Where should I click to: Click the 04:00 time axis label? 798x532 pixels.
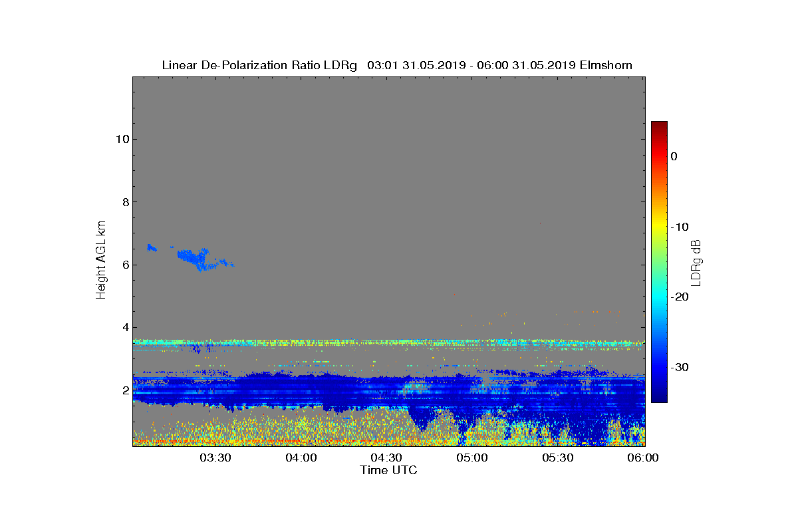point(301,458)
